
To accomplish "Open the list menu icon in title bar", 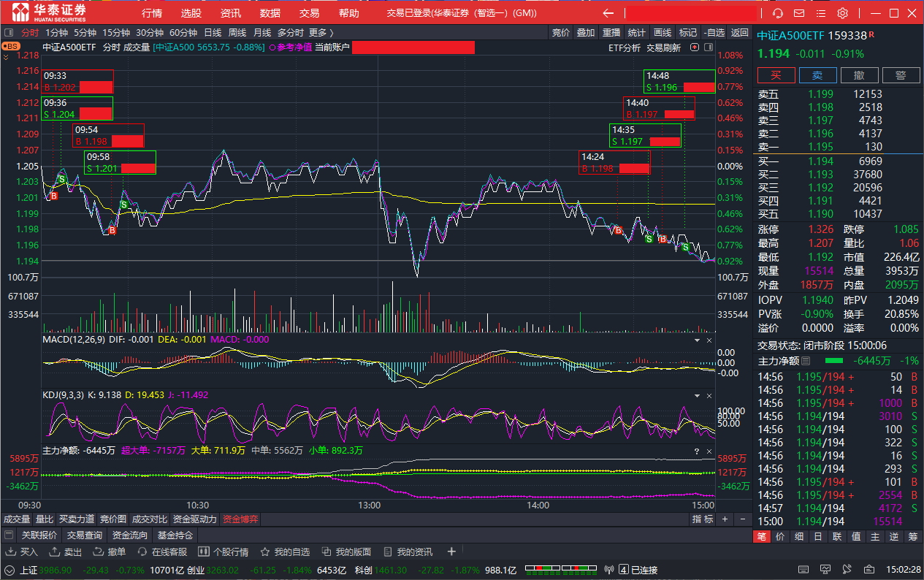I will click(820, 13).
